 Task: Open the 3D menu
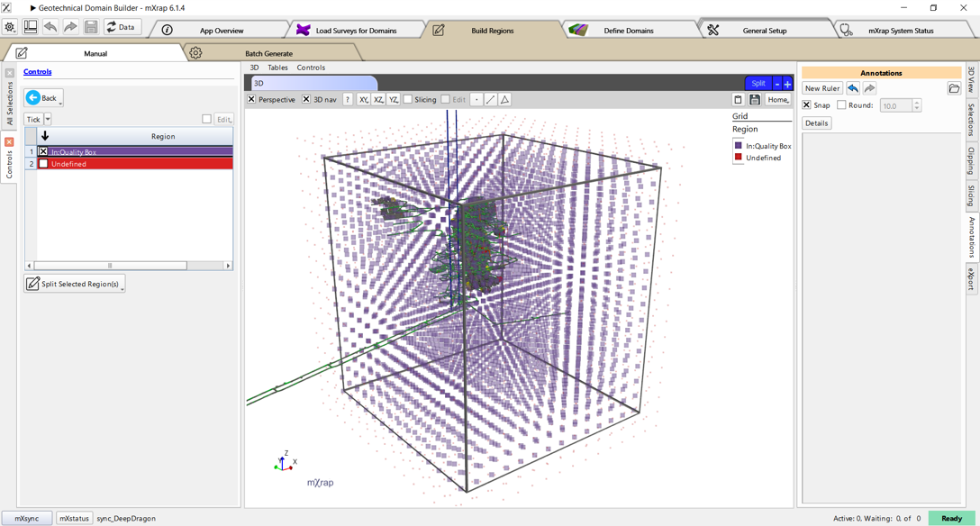[254, 68]
